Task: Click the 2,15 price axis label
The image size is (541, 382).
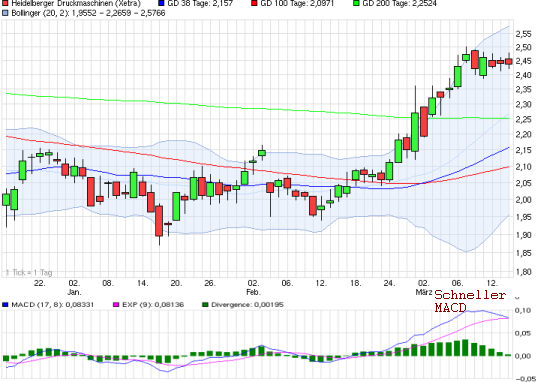Action: pyautogui.click(x=524, y=150)
